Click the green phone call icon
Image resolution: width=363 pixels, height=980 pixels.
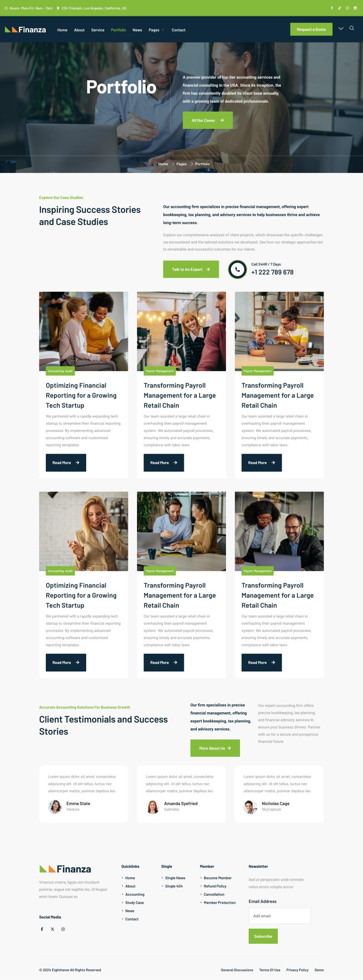click(237, 269)
